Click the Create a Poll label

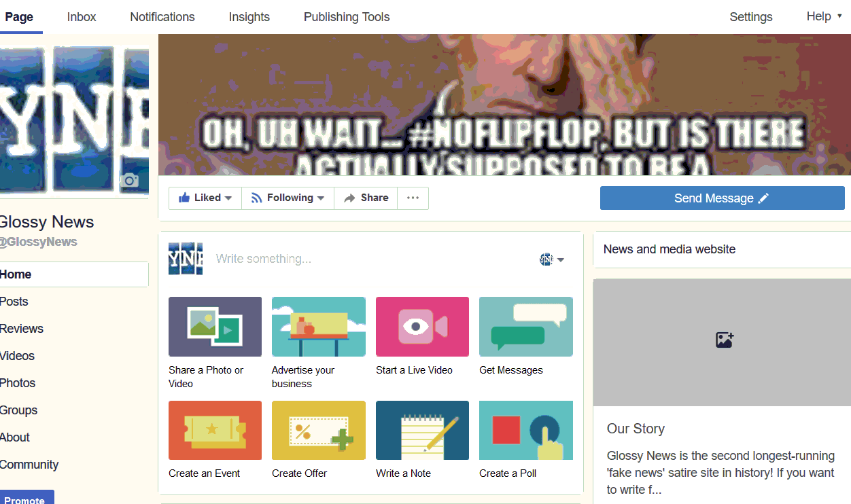(x=508, y=473)
